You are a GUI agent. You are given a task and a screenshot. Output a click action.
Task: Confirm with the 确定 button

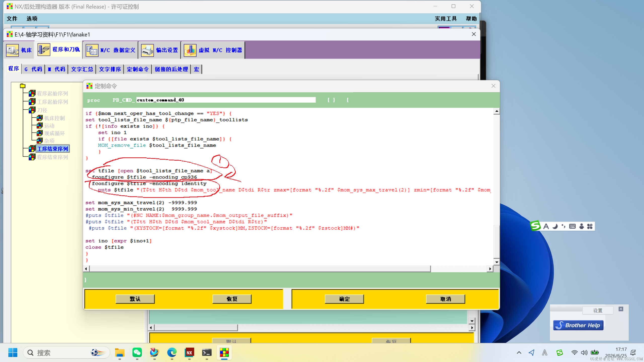tap(344, 299)
